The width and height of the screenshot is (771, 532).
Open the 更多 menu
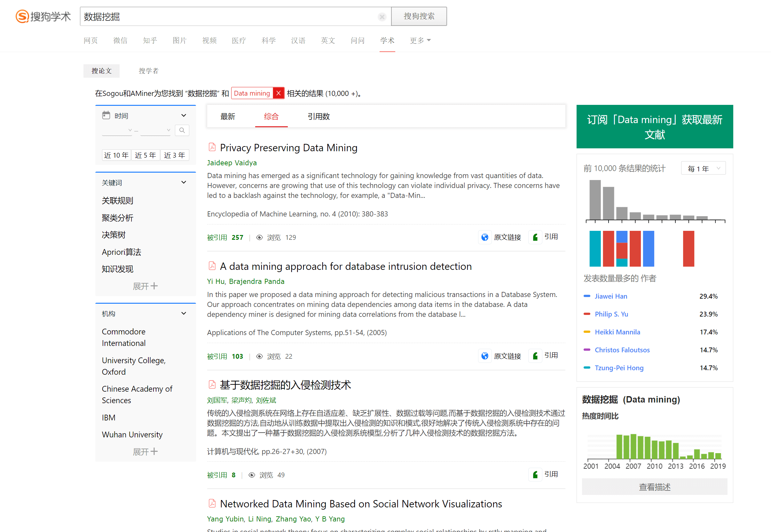tap(420, 40)
